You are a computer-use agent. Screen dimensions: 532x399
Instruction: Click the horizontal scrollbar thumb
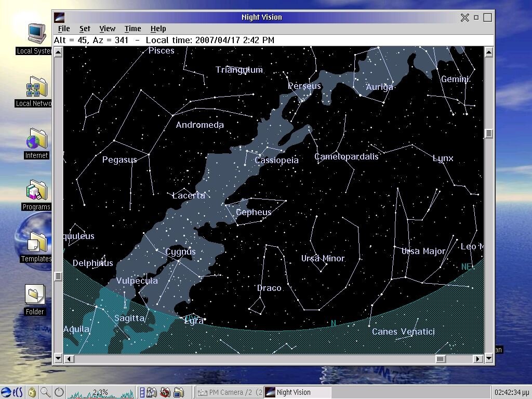tap(440, 359)
